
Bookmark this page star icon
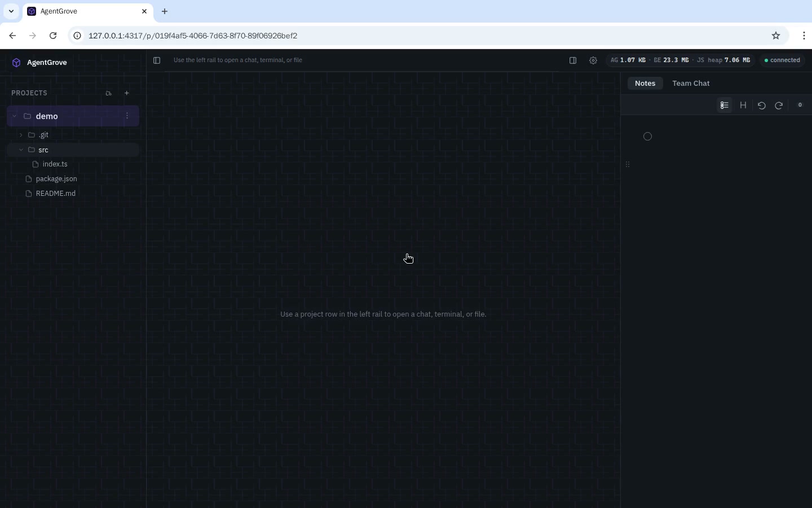(x=776, y=36)
